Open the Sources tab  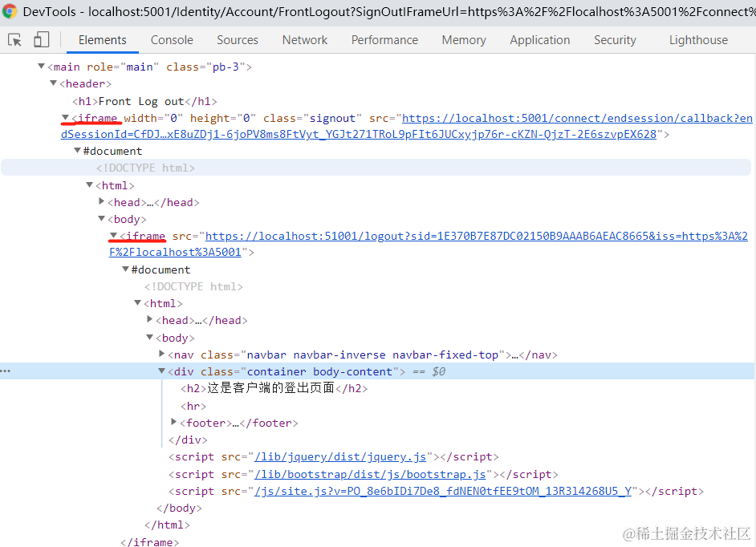pos(238,40)
